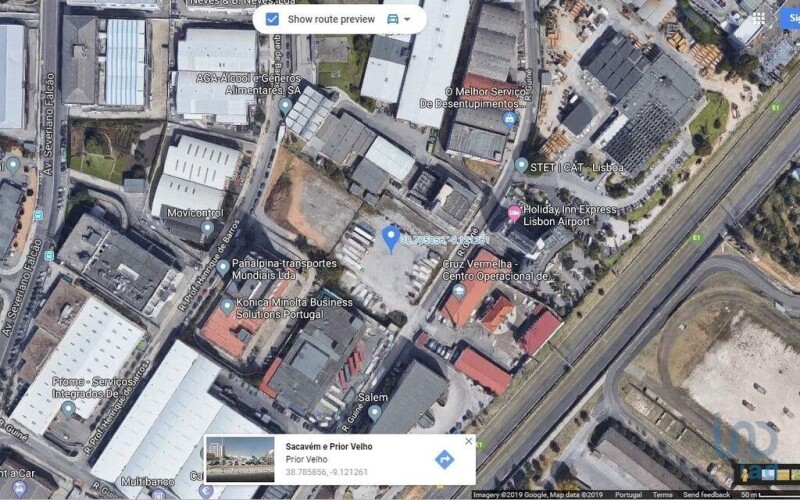Click the Send feedback link
Viewport: 800px width, 500px height.
coord(707,495)
